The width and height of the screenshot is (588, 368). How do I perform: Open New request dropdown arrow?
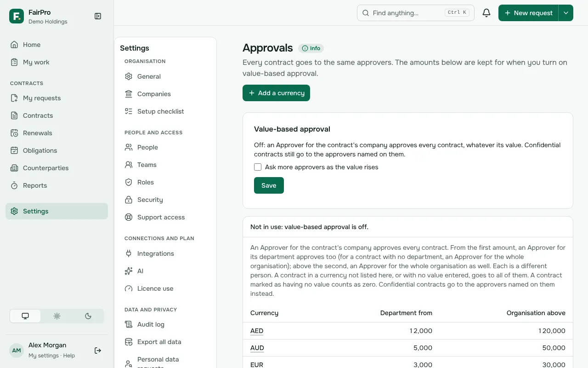566,13
